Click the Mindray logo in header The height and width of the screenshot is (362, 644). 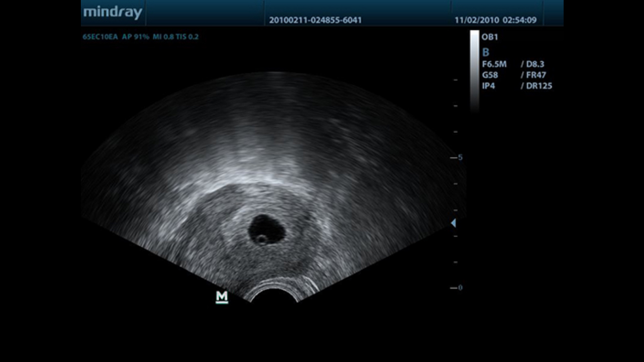pyautogui.click(x=113, y=12)
